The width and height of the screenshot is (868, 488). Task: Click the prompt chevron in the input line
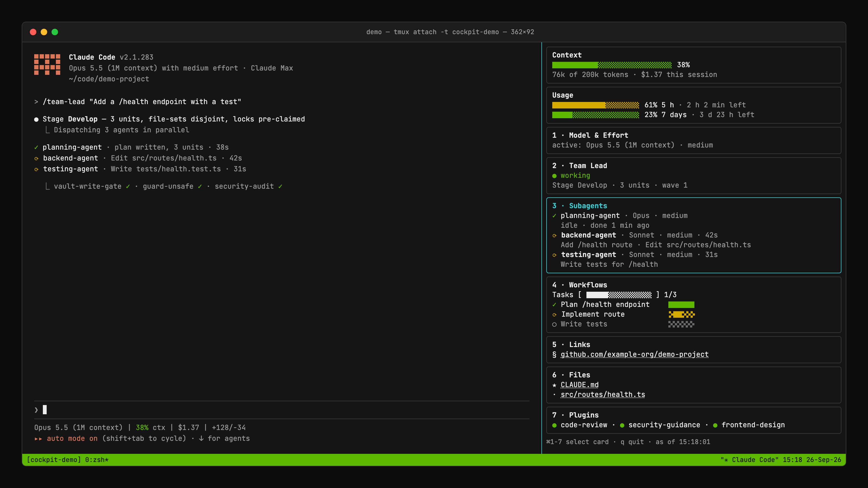(x=36, y=410)
